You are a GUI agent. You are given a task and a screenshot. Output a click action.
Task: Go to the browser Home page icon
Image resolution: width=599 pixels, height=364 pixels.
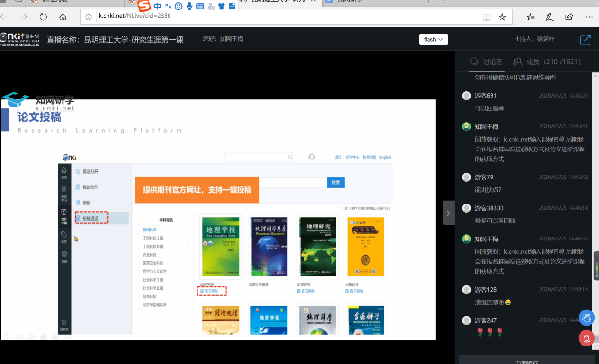[63, 17]
